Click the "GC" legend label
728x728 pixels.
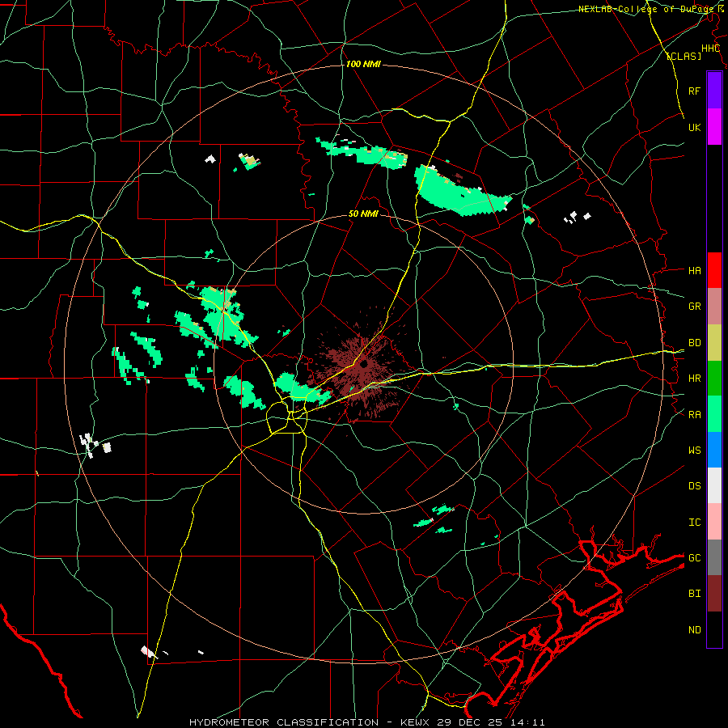tap(694, 558)
